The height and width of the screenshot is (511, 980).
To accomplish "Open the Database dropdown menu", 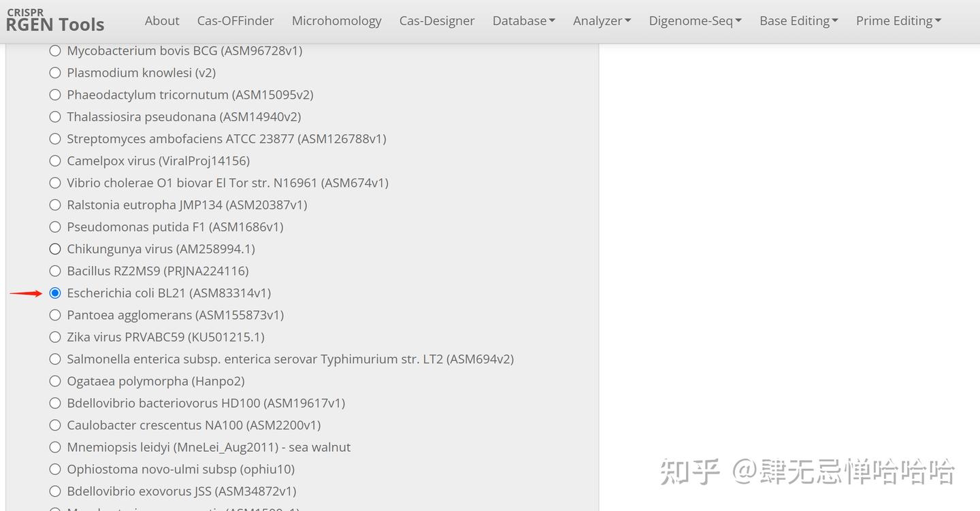I will (523, 20).
